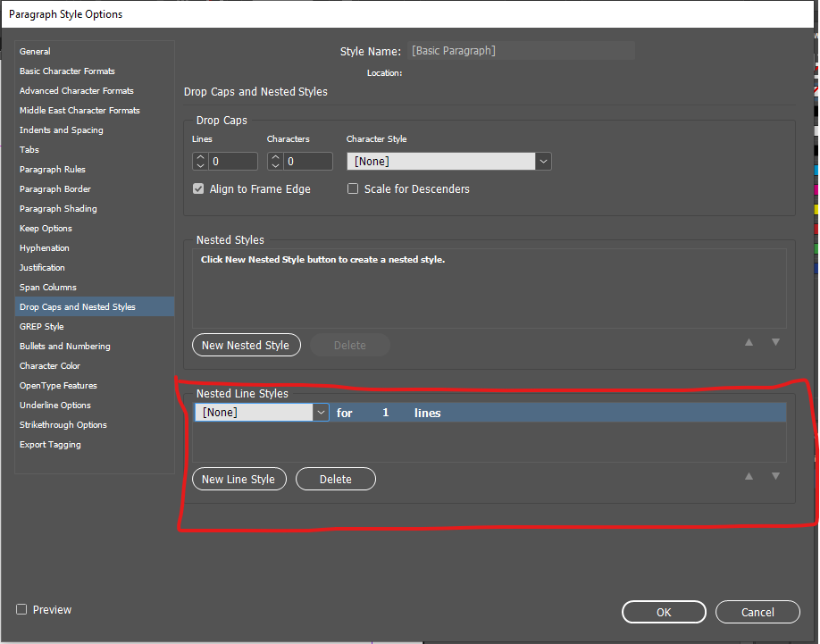Delete the selected nested line style
The width and height of the screenshot is (820, 644).
pyautogui.click(x=336, y=479)
